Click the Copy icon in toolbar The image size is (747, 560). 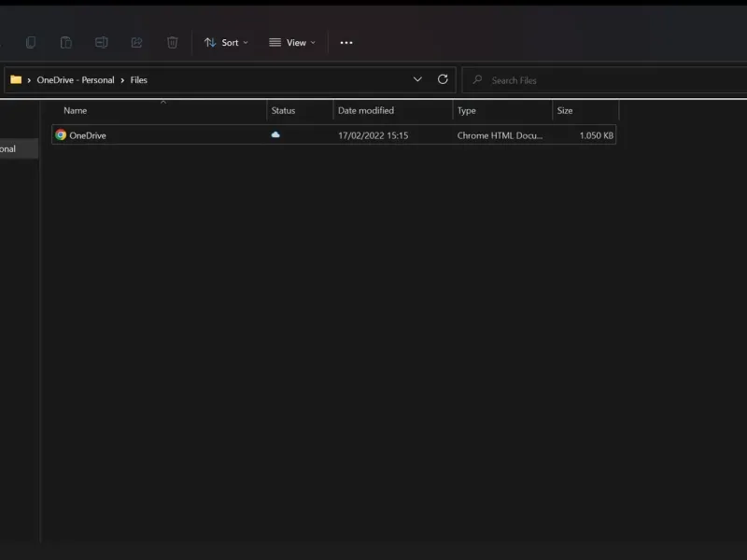pyautogui.click(x=31, y=42)
